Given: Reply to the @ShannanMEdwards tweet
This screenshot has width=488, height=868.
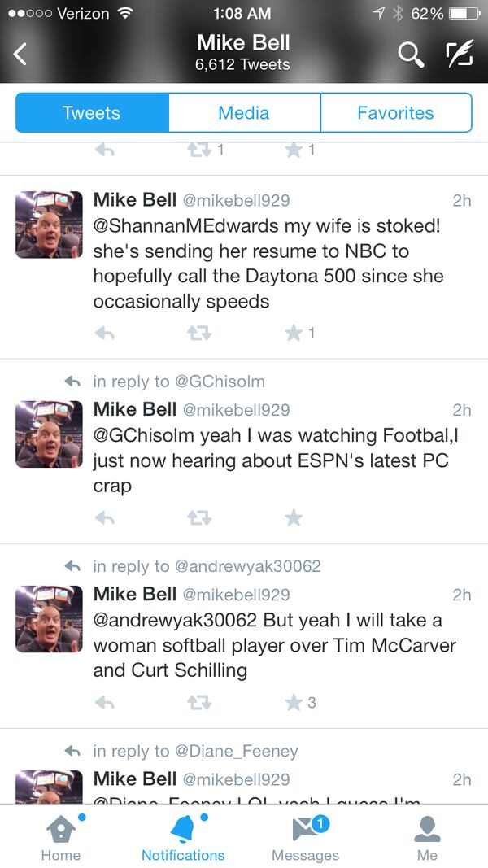Looking at the screenshot, I should pos(105,333).
